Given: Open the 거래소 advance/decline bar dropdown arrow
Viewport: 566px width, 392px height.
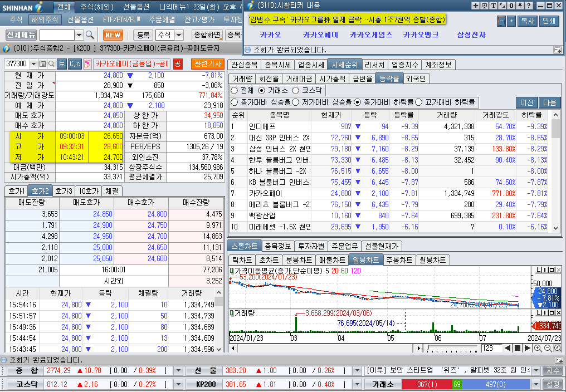Looking at the screenshot, I should [536, 384].
